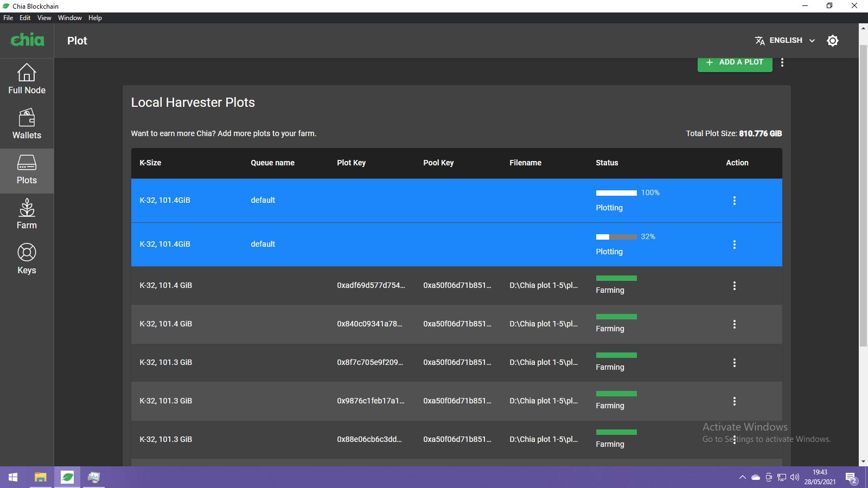Viewport: 868px width, 488px height.
Task: Click plot key 0x88e06cb6c3dd…
Action: pos(369,439)
